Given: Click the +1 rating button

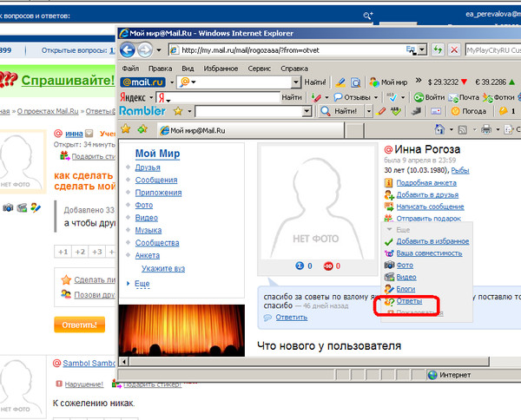Looking at the screenshot, I should (x=63, y=252).
